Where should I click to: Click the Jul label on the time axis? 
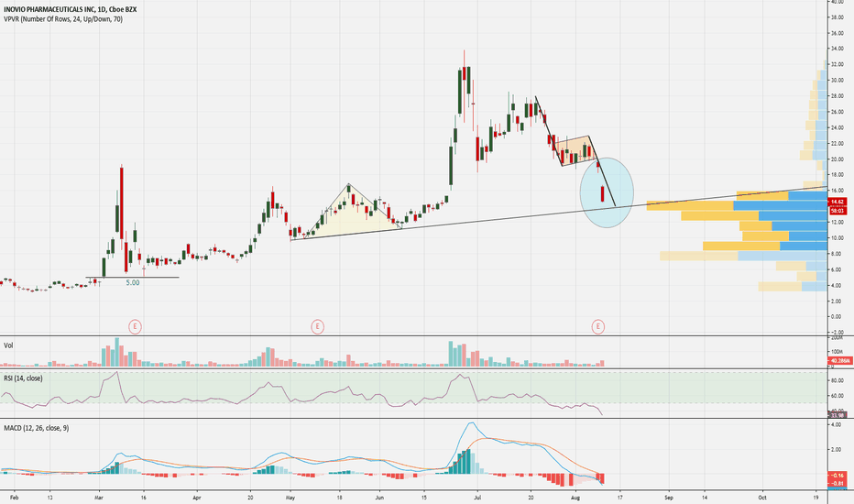click(x=477, y=498)
